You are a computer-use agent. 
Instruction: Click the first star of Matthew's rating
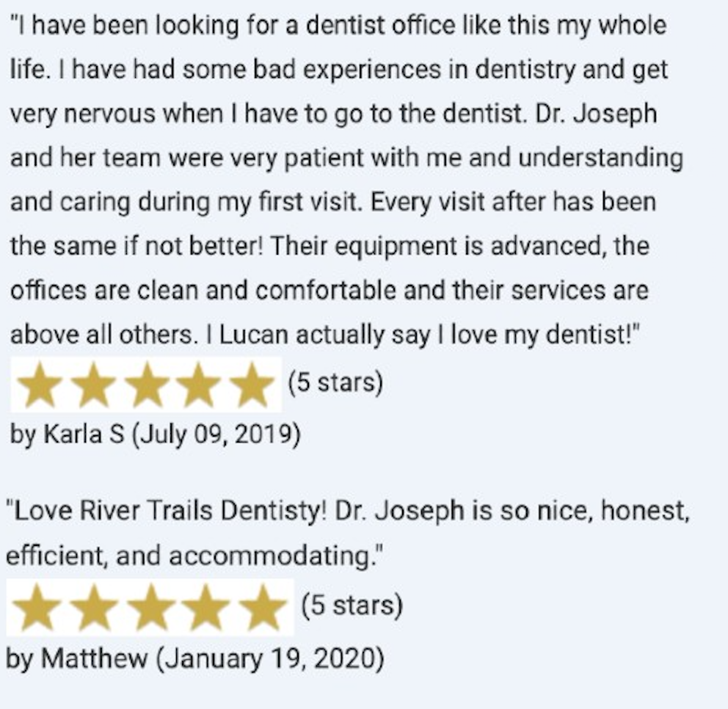[36, 607]
